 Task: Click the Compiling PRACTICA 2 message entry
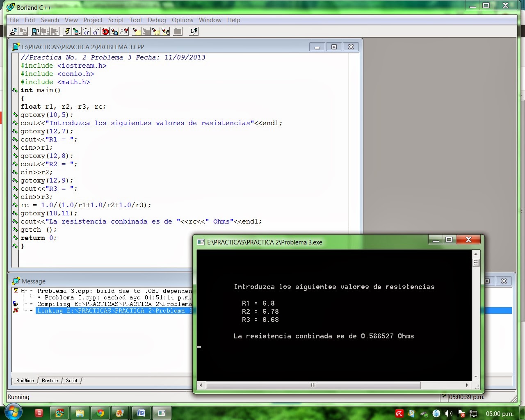point(111,304)
